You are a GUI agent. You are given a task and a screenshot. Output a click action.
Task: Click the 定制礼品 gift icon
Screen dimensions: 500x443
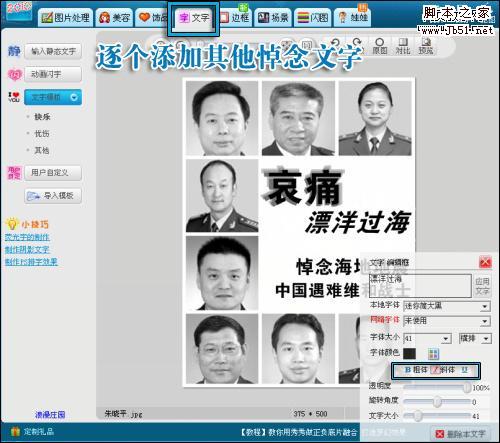tap(15, 432)
